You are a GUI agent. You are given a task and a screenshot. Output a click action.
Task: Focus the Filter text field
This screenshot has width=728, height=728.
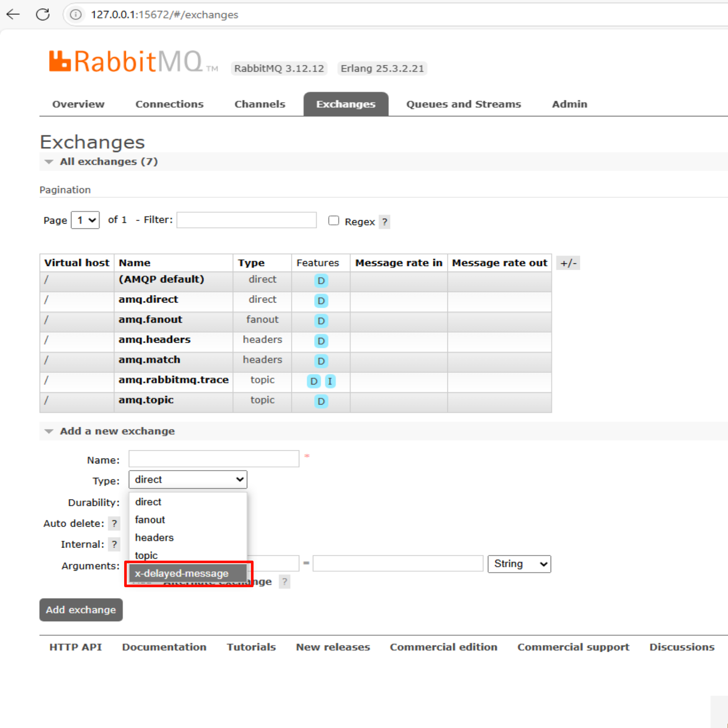[247, 220]
